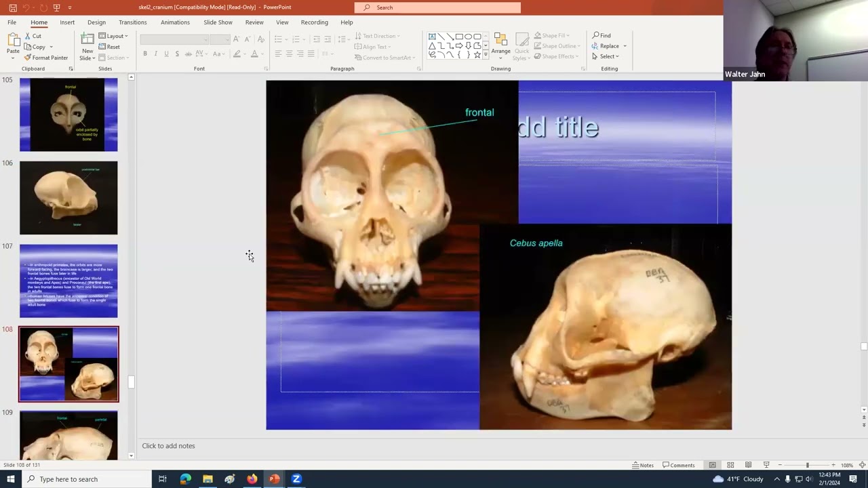Toggle Comments pane in status bar
Viewport: 868px width, 488px height.
click(x=679, y=465)
